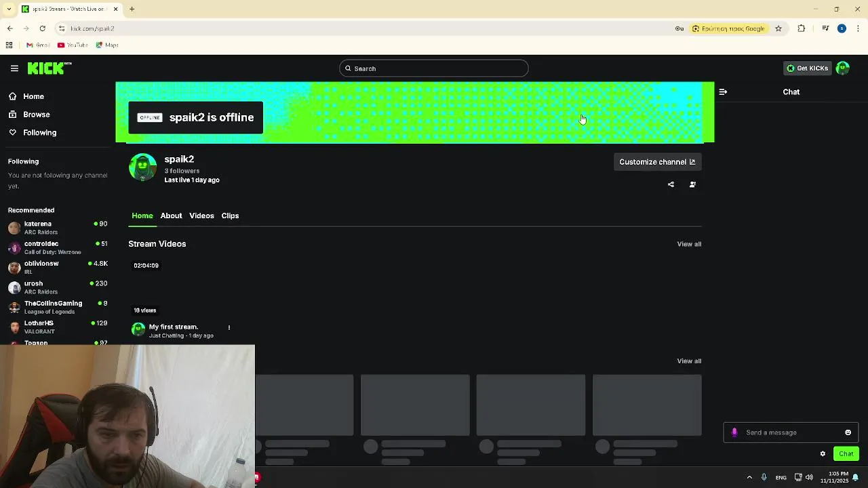Click the offline channel banner image
The width and height of the screenshot is (868, 488).
tap(415, 113)
